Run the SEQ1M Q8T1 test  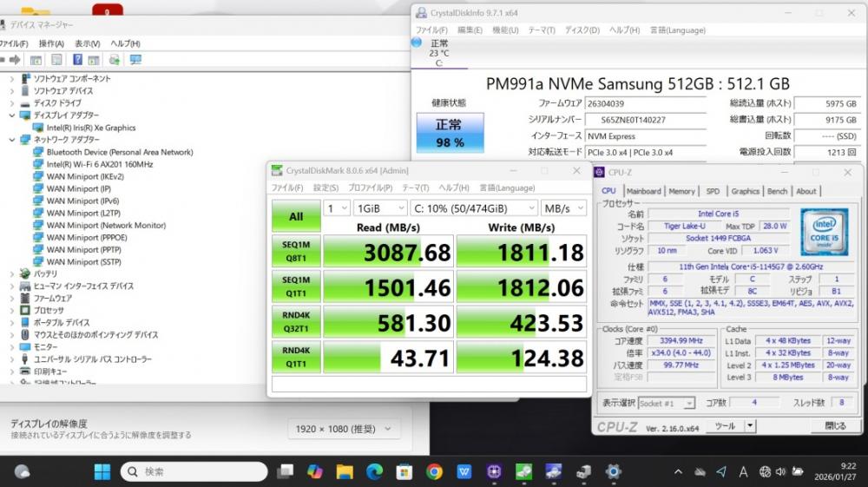tap(295, 251)
